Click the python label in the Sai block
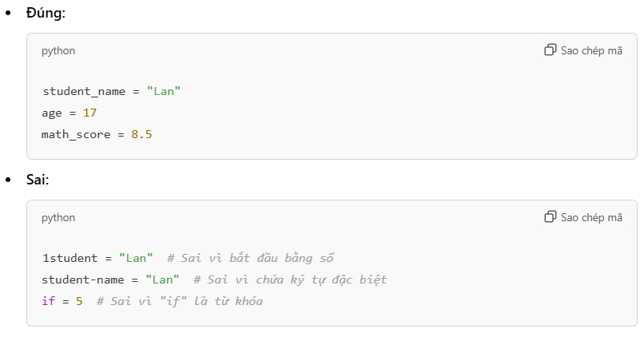Screen dimensions: 644x337 point(58,217)
